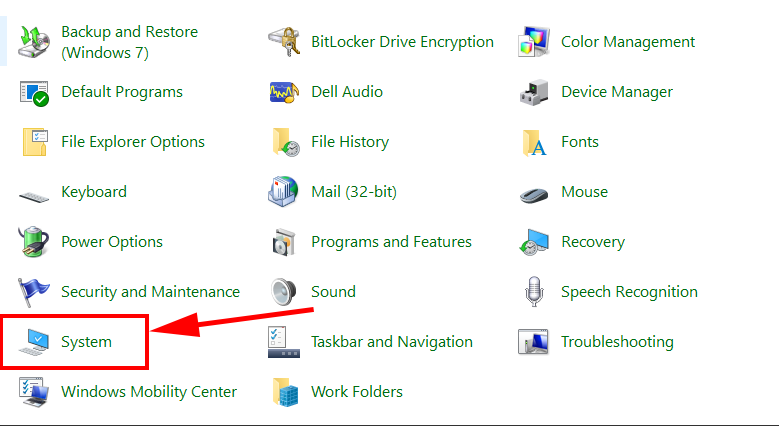The height and width of the screenshot is (426, 779).
Task: Open the Default Programs icon
Action: (34, 92)
